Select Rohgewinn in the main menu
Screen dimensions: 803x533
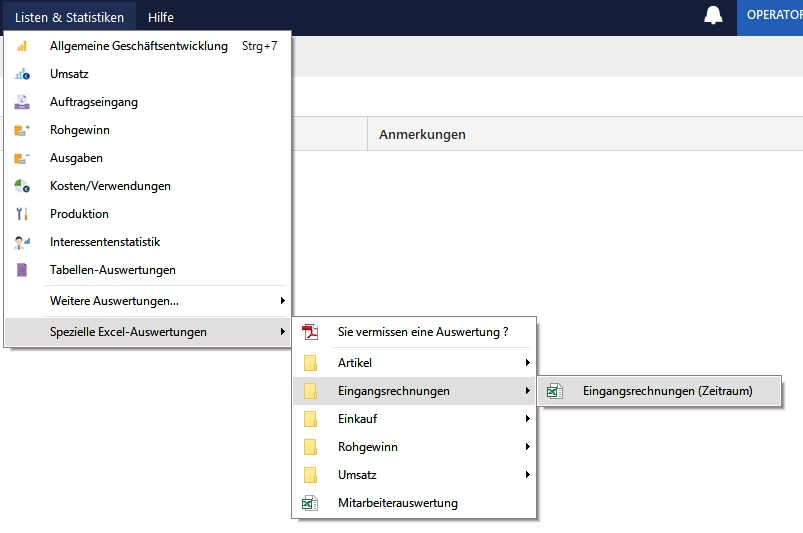coord(148,130)
